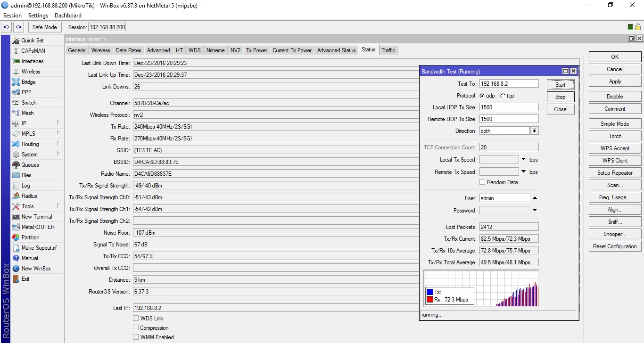Toggle the Safe Mode button

pyautogui.click(x=44, y=27)
